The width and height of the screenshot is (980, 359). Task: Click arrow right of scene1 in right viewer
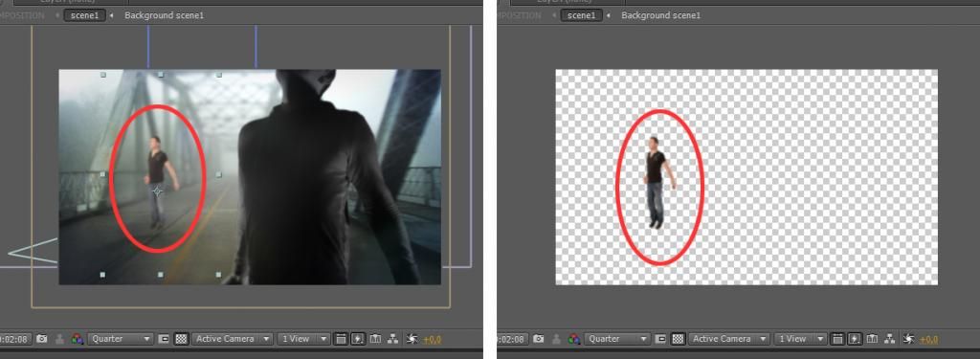pyautogui.click(x=609, y=15)
